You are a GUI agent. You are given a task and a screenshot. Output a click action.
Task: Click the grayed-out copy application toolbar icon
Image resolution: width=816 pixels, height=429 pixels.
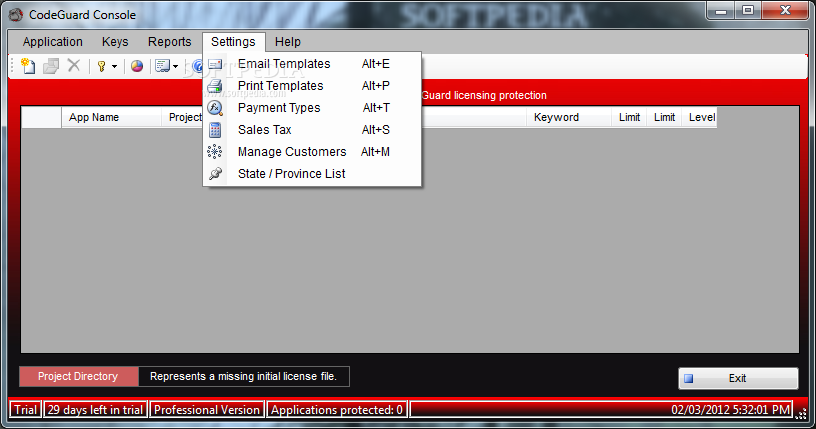[51, 66]
